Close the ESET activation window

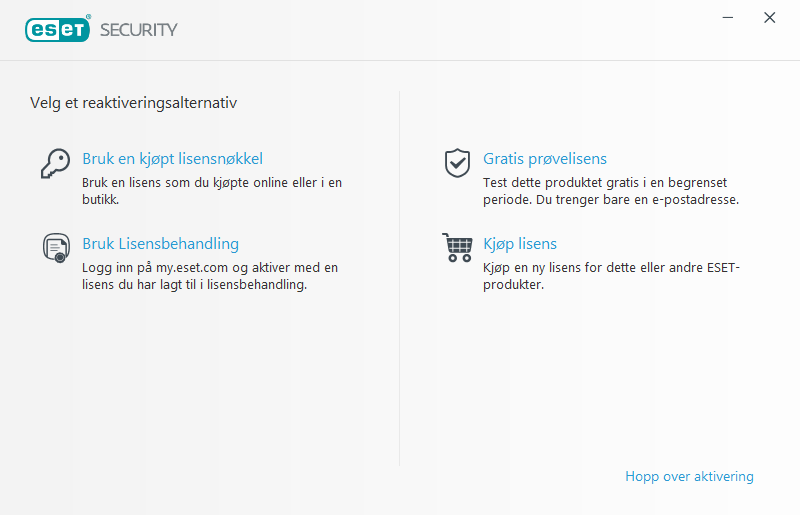click(769, 17)
